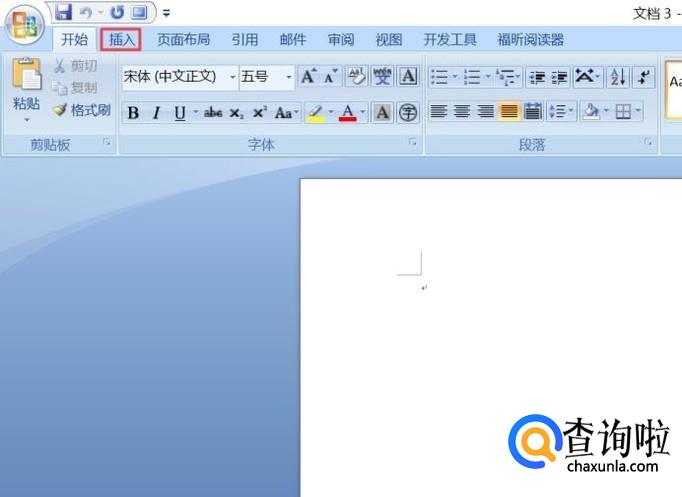This screenshot has height=497, width=682.
Task: Click the 宋体 font name box
Action: pos(174,77)
